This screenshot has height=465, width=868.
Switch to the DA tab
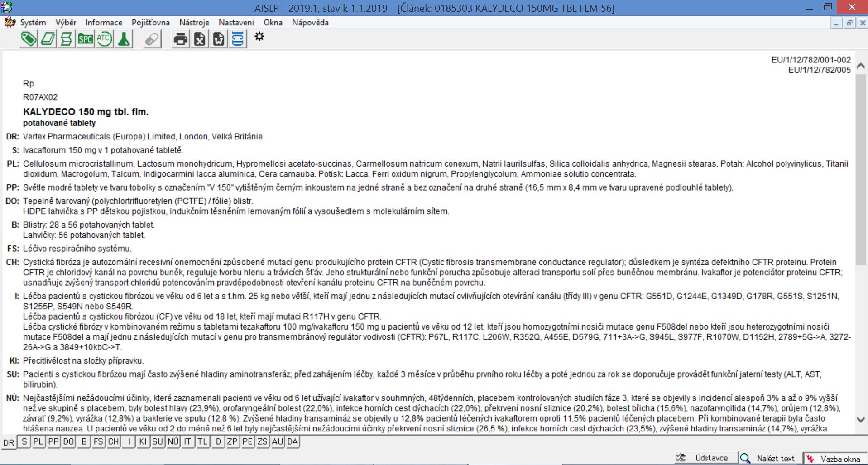(293, 441)
